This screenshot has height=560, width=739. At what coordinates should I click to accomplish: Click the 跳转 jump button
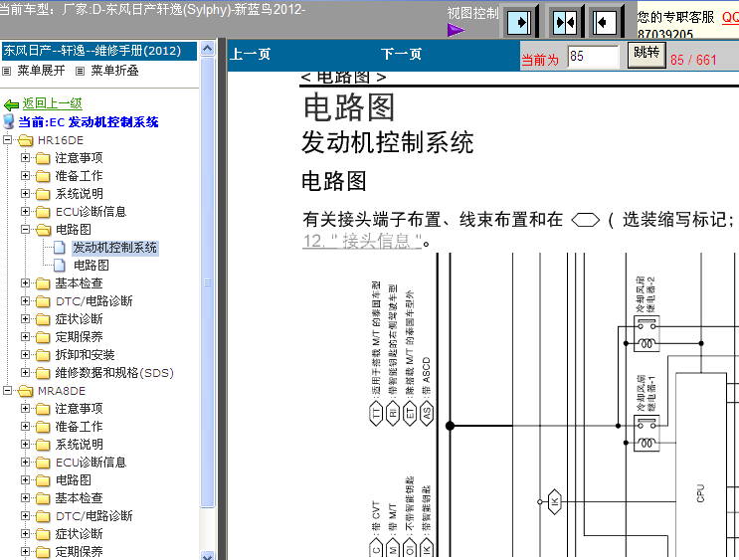(x=647, y=55)
